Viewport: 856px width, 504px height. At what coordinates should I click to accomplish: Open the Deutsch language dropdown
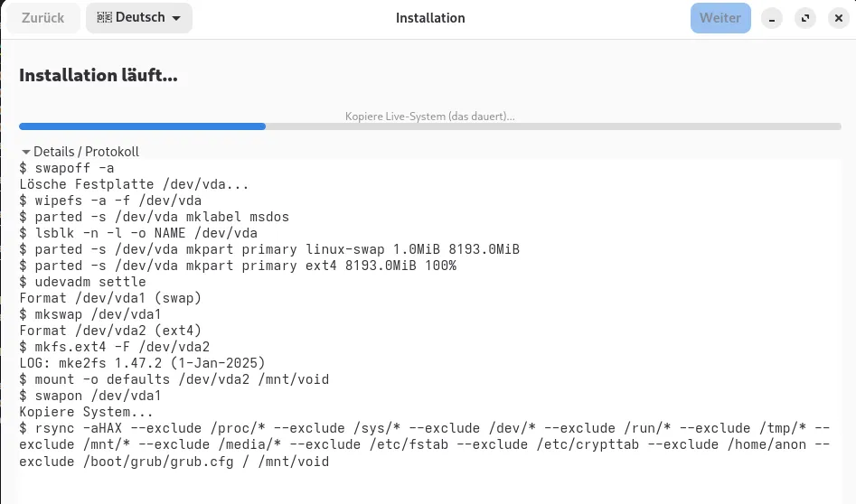pyautogui.click(x=138, y=18)
